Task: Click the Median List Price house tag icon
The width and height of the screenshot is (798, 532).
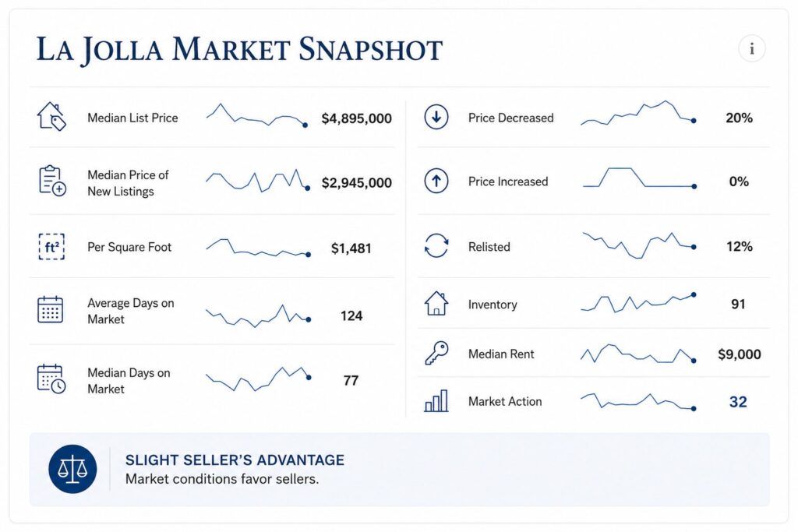Action: 51,117
